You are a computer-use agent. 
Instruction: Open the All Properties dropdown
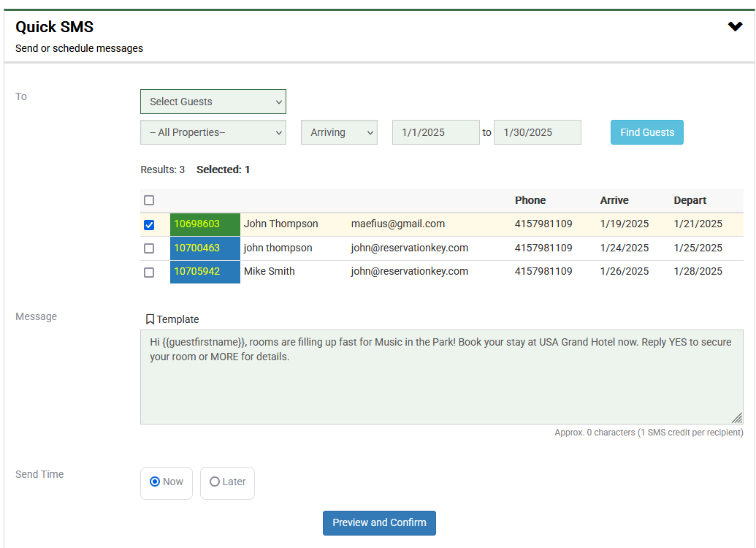(x=213, y=132)
